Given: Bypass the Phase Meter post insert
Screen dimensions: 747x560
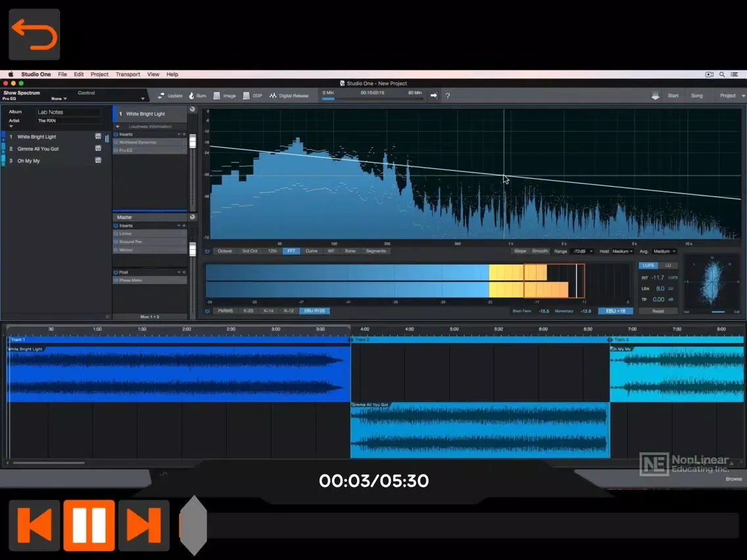Looking at the screenshot, I should pyautogui.click(x=116, y=281).
